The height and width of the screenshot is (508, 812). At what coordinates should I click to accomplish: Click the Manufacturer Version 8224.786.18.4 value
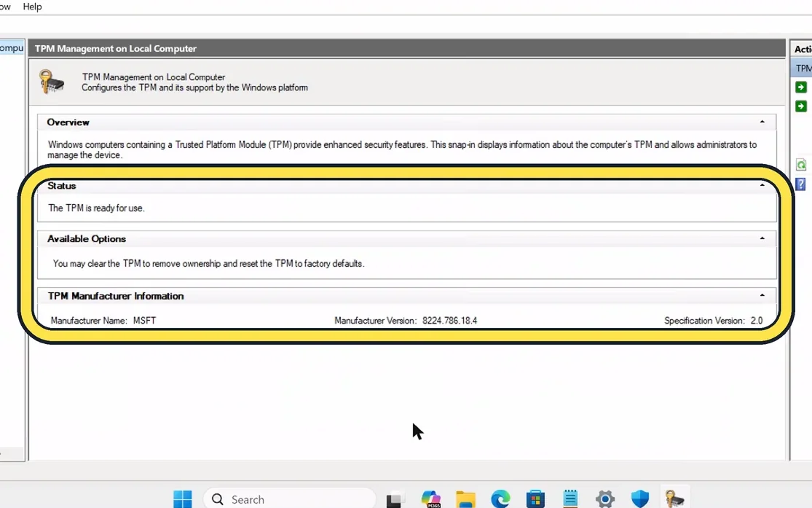(x=449, y=321)
